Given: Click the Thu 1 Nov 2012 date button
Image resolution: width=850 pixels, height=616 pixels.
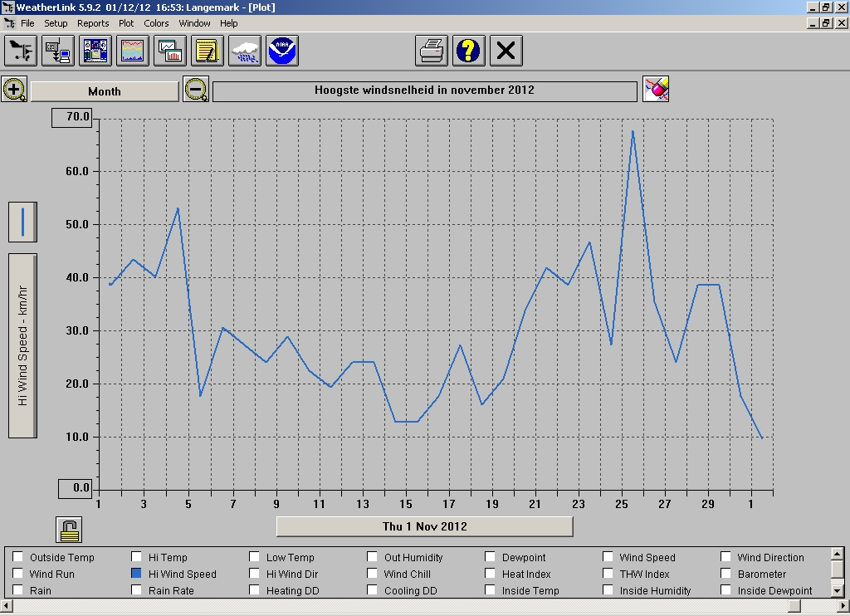Looking at the screenshot, I should coord(424,526).
